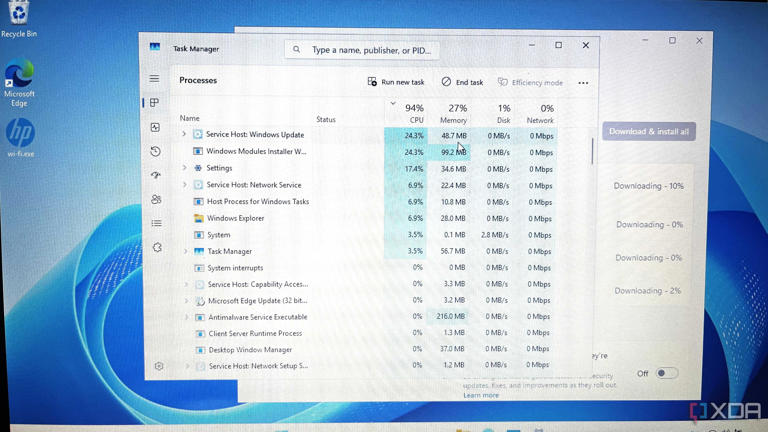768x432 pixels.
Task: Click the Downloading - 2% status text
Action: point(648,290)
